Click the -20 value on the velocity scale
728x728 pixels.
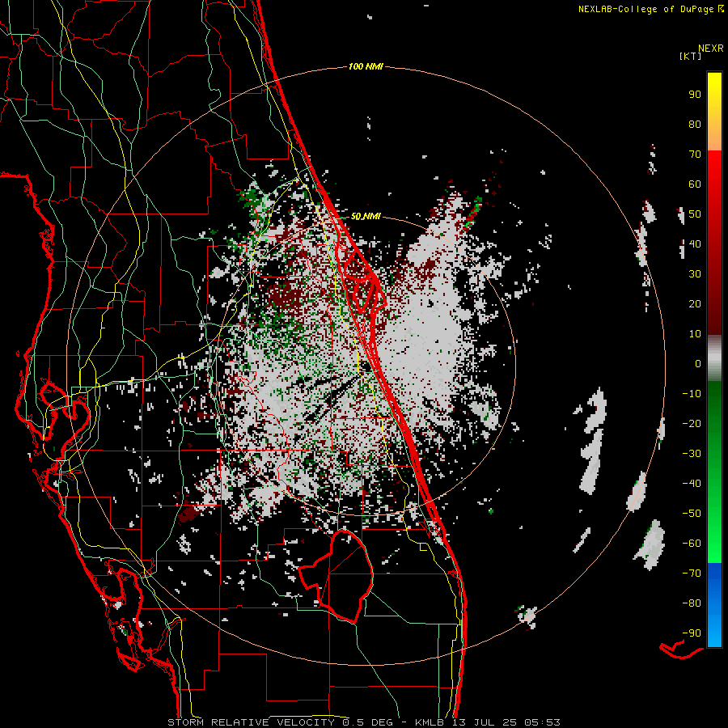[x=692, y=423]
